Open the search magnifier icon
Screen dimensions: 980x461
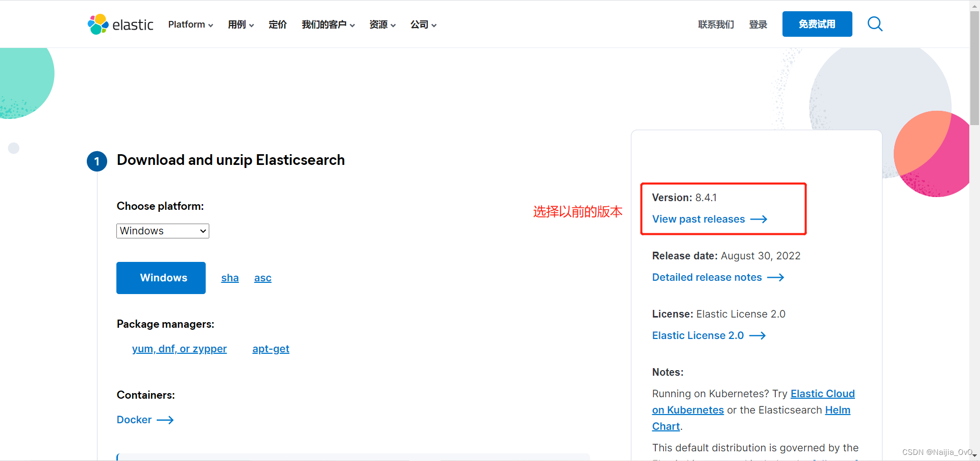[x=875, y=24]
